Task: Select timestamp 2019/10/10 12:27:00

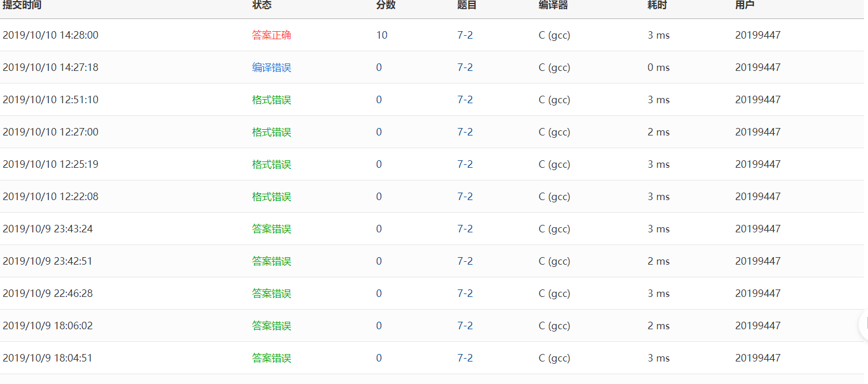Action: point(51,132)
